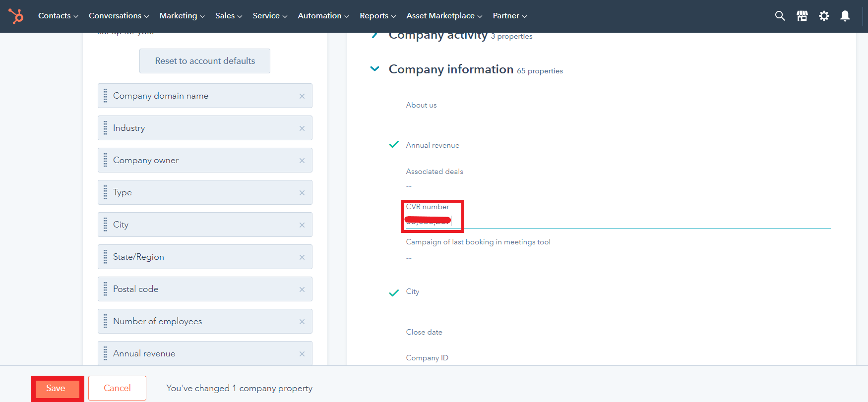Click into the CVR number field

point(618,221)
